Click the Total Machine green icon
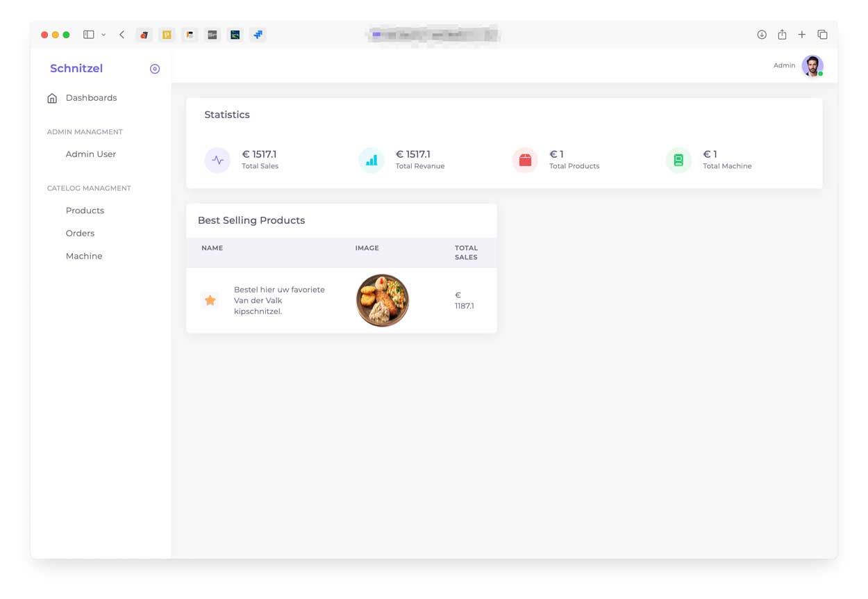 [x=678, y=160]
